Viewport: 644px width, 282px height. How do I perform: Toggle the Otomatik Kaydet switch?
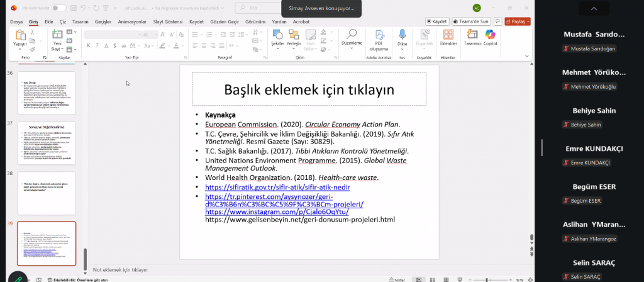59,8
